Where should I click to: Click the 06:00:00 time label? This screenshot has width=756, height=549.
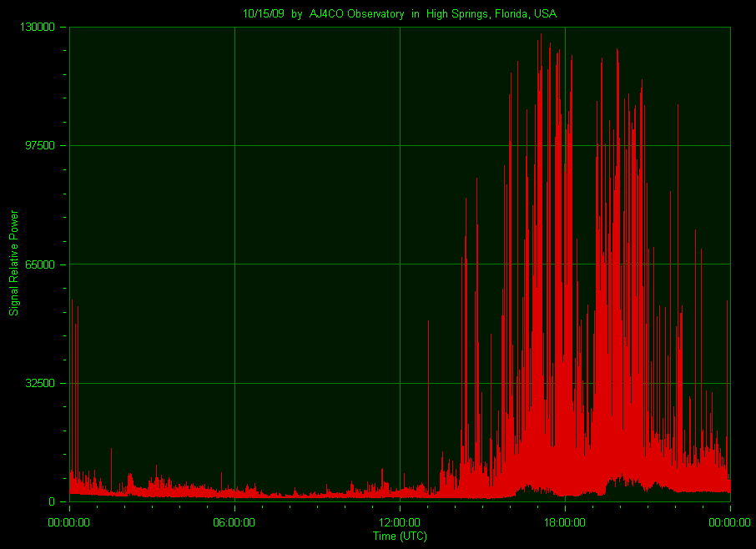234,522
